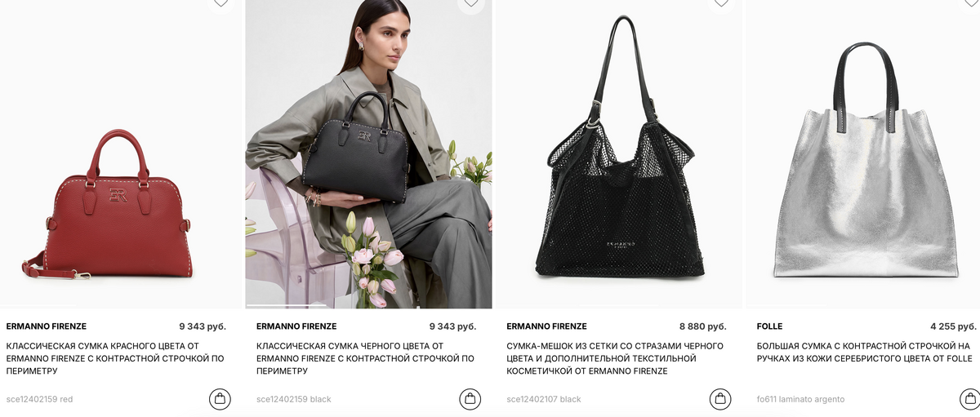Click the 8 880 руб. price

pyautogui.click(x=702, y=326)
